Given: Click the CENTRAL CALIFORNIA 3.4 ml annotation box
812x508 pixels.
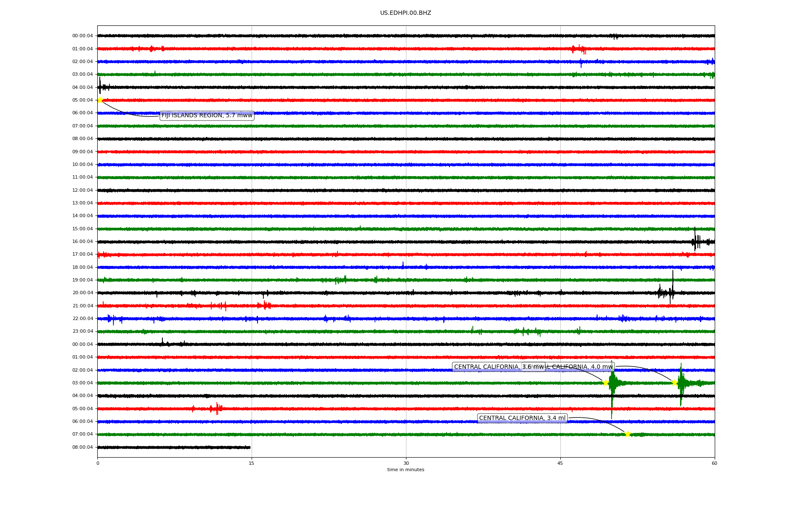Looking at the screenshot, I should click(522, 418).
